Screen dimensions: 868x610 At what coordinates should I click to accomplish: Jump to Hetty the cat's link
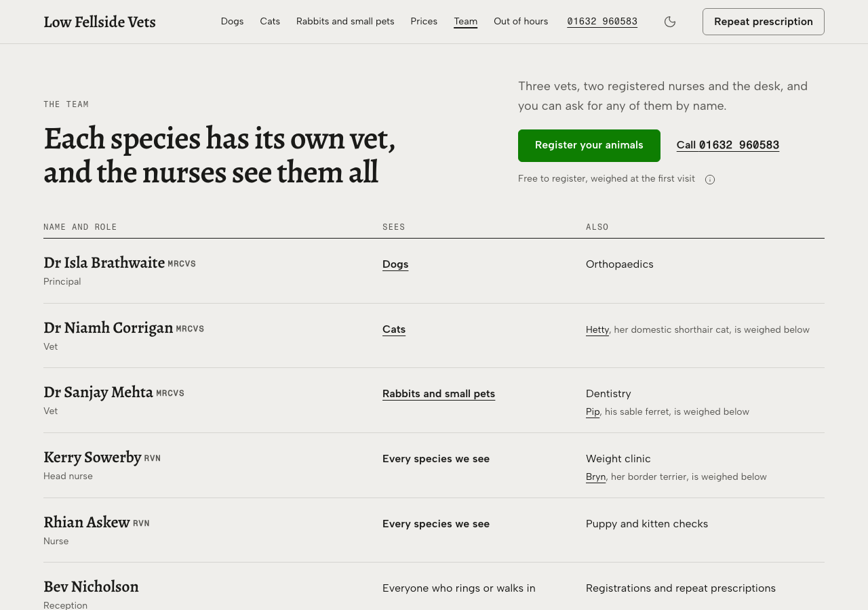597,330
